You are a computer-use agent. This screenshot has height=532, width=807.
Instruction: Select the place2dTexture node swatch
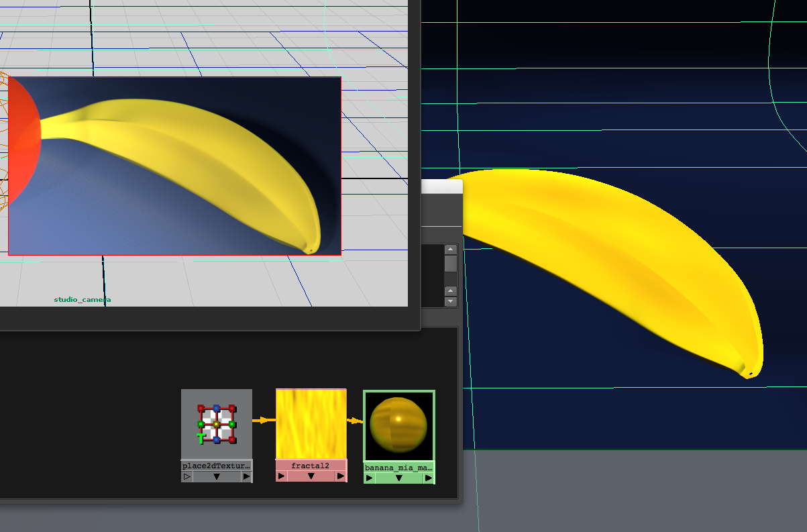pyautogui.click(x=216, y=424)
